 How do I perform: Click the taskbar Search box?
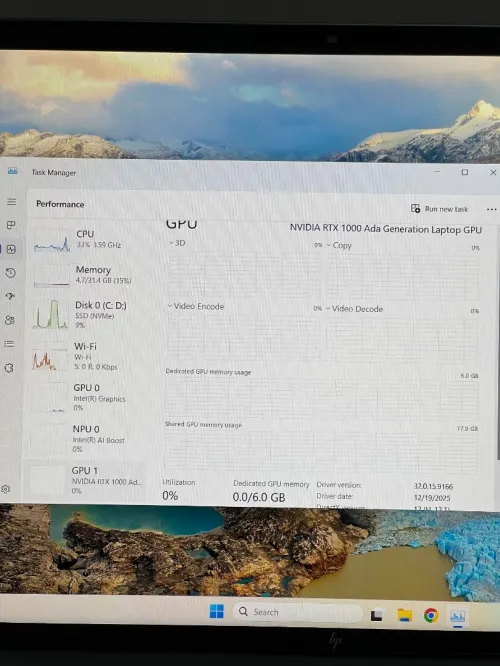click(297, 612)
